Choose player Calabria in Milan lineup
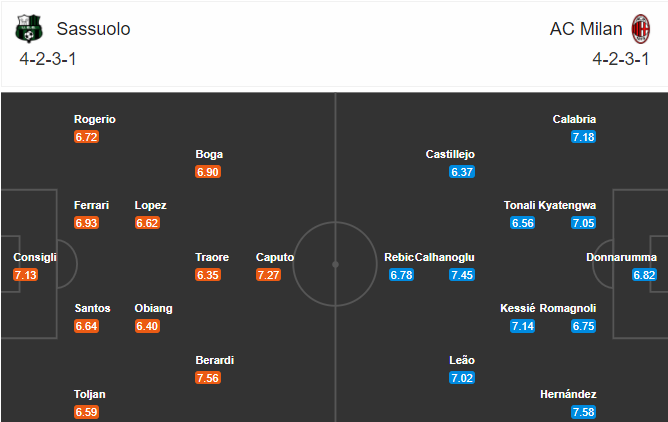 coord(574,119)
